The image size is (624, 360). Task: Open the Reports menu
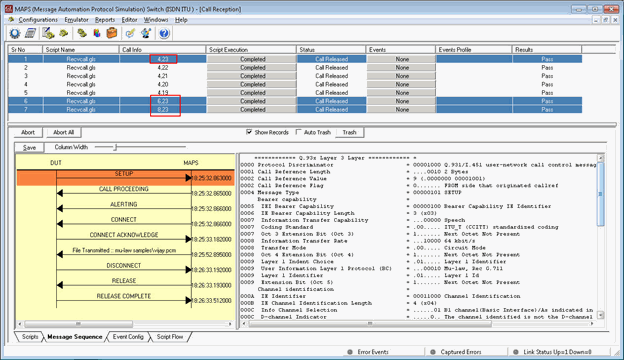pyautogui.click(x=105, y=20)
